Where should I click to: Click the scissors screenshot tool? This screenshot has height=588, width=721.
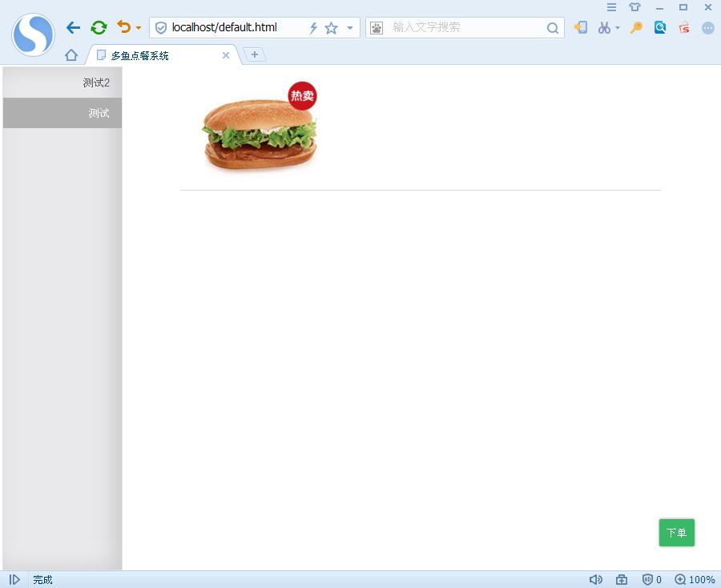coord(604,28)
